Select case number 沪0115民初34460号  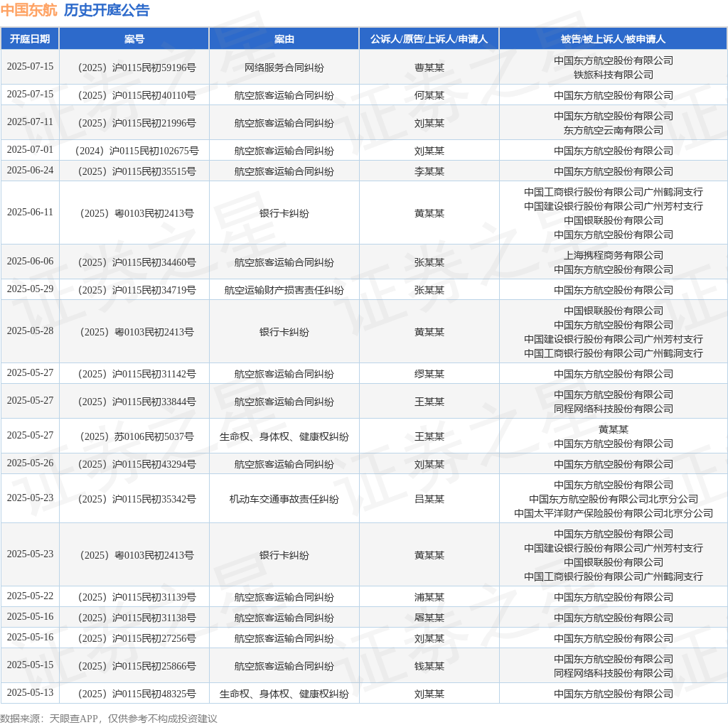[x=137, y=262]
